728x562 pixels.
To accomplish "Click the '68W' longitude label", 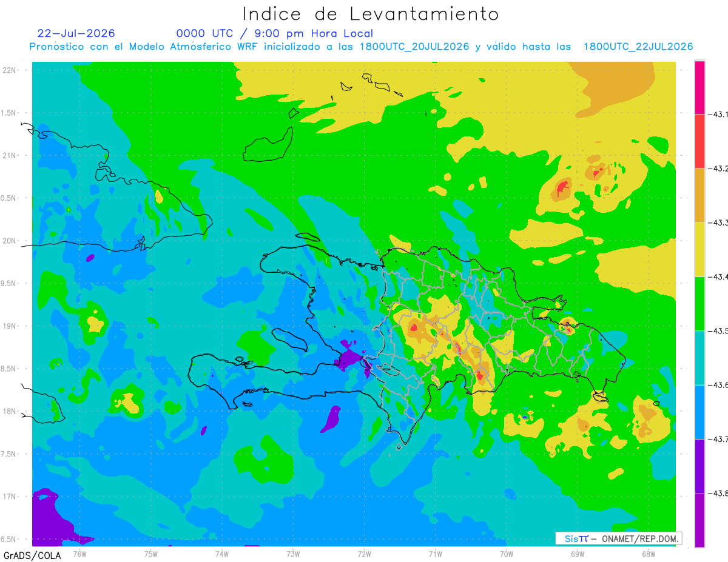I will tap(648, 554).
